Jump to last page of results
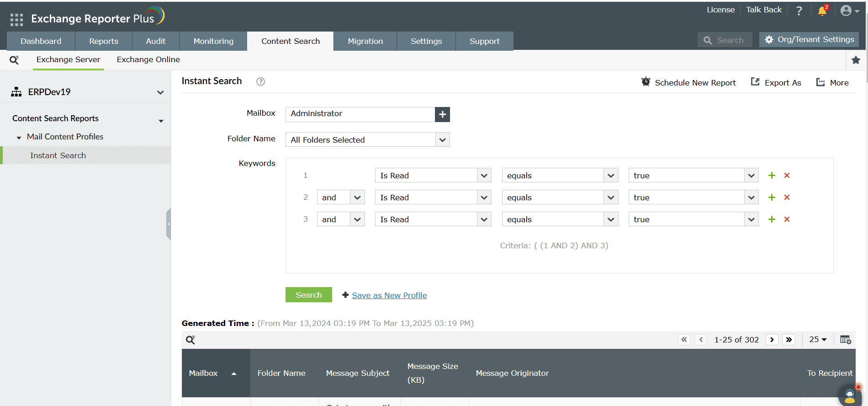Image resolution: width=868 pixels, height=406 pixels. pos(789,340)
